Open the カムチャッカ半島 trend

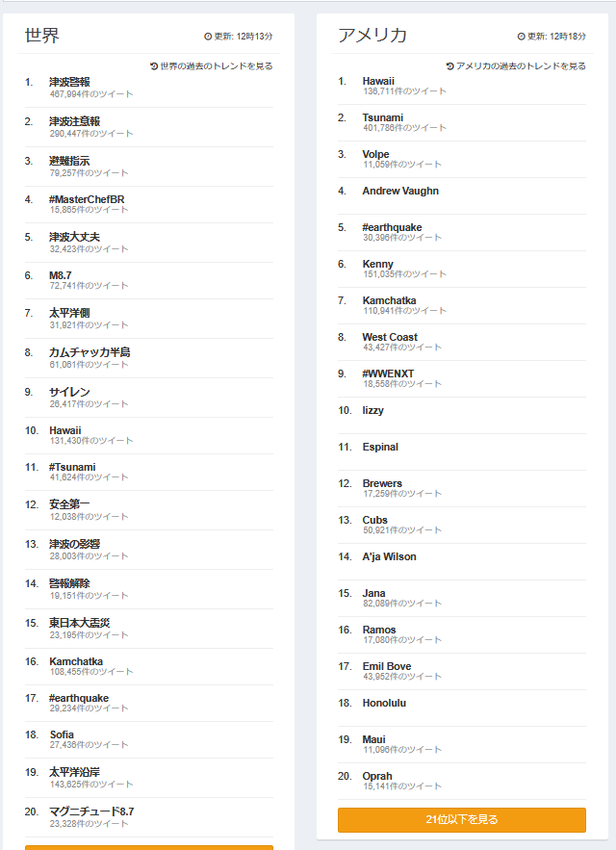pyautogui.click(x=90, y=352)
